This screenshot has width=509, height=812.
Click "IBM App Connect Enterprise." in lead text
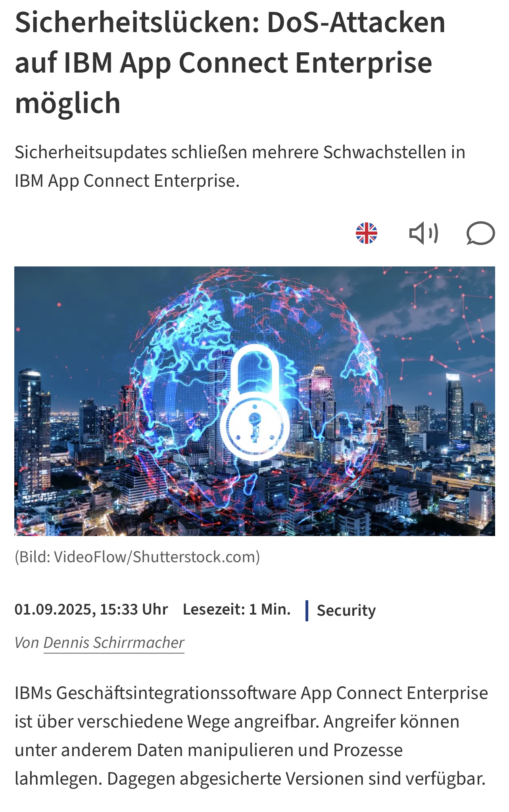click(x=127, y=181)
